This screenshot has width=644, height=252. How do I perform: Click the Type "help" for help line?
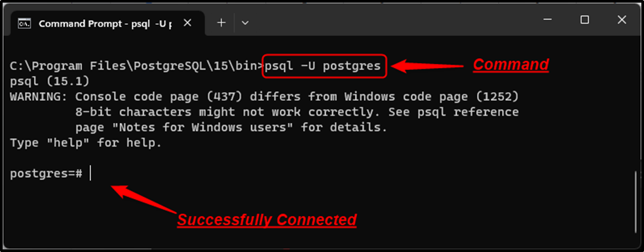(86, 143)
